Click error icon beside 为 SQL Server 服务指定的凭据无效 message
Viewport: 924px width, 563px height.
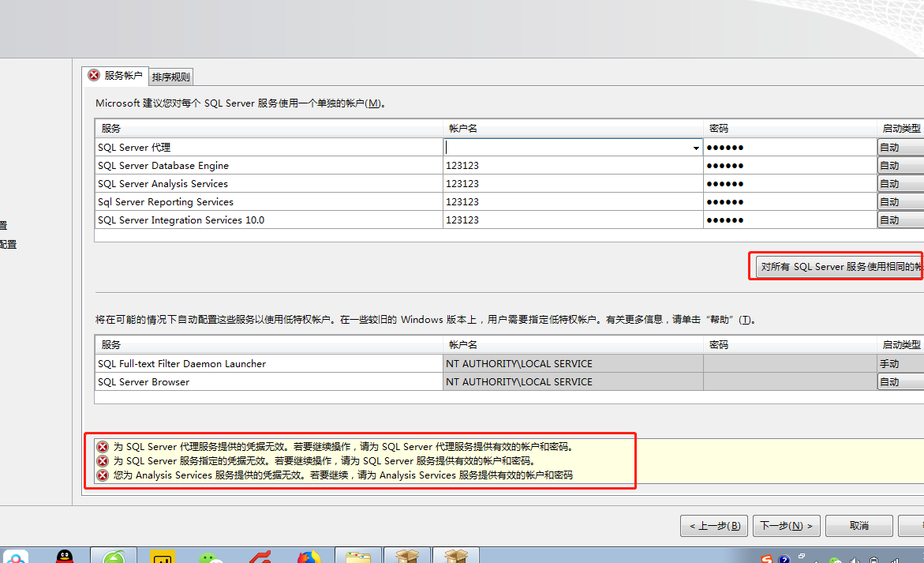tap(103, 461)
